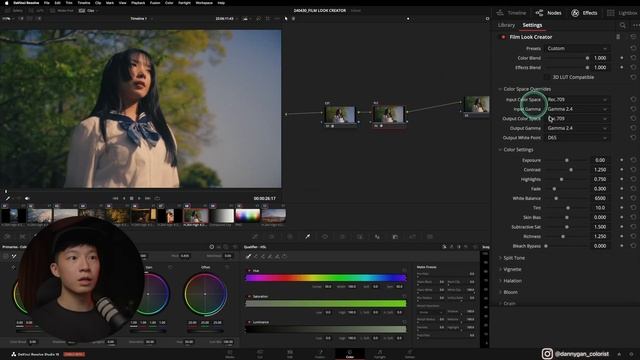Toggle Hue qualifier enable dot

[249, 271]
